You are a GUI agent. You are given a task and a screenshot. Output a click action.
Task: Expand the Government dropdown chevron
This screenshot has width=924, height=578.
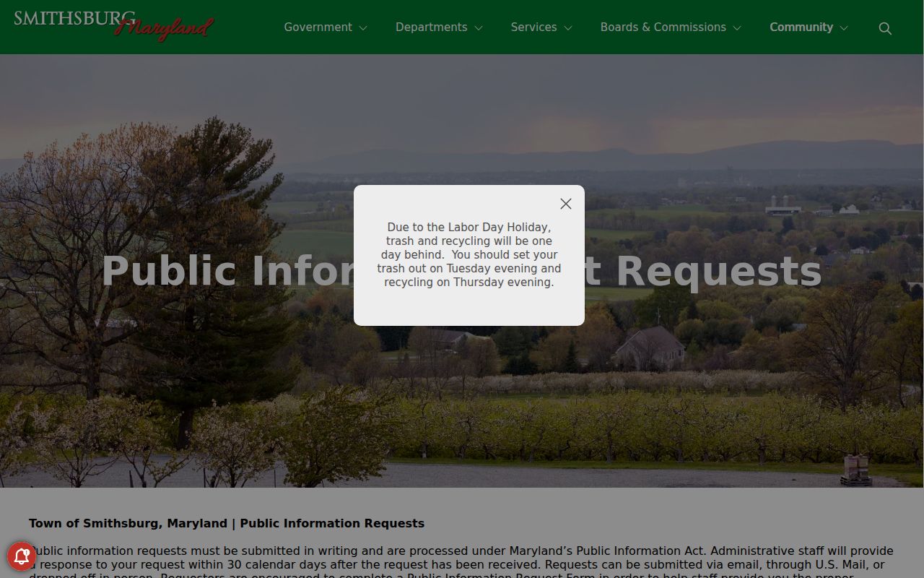(x=363, y=28)
